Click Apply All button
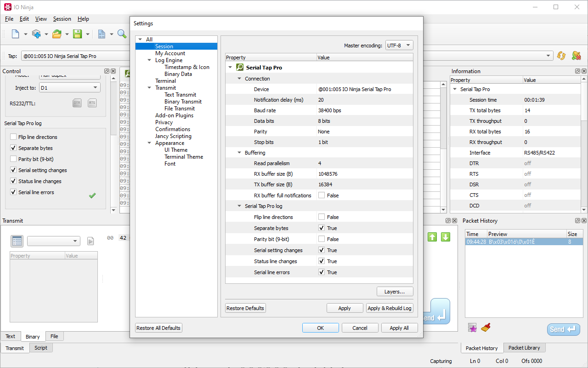588x368 pixels. point(399,328)
